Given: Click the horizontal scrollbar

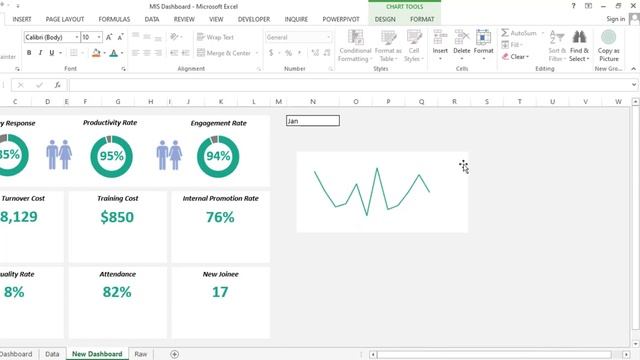Looking at the screenshot, I should (494, 354).
